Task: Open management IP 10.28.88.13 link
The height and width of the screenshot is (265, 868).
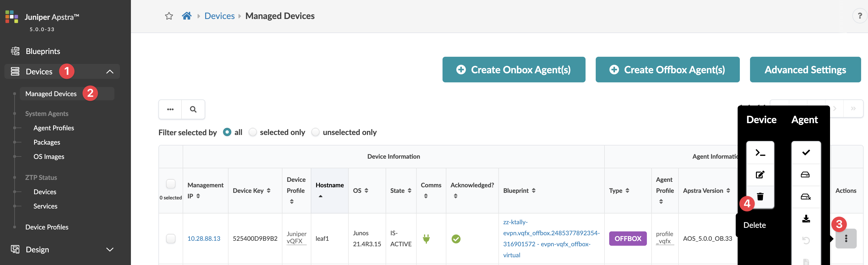Action: point(204,239)
